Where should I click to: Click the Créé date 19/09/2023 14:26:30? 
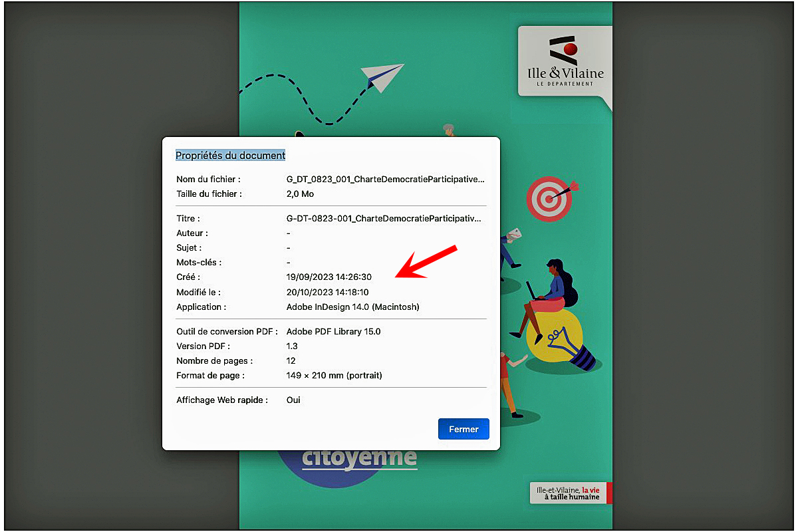(x=329, y=277)
